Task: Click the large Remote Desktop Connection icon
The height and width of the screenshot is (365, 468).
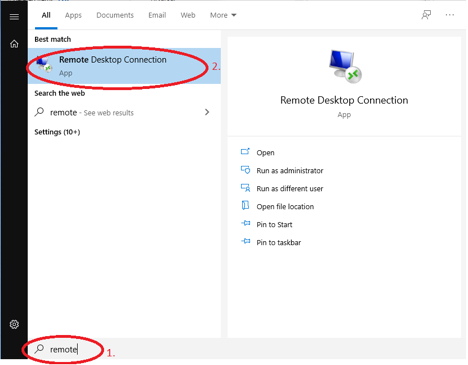Action: [x=345, y=66]
